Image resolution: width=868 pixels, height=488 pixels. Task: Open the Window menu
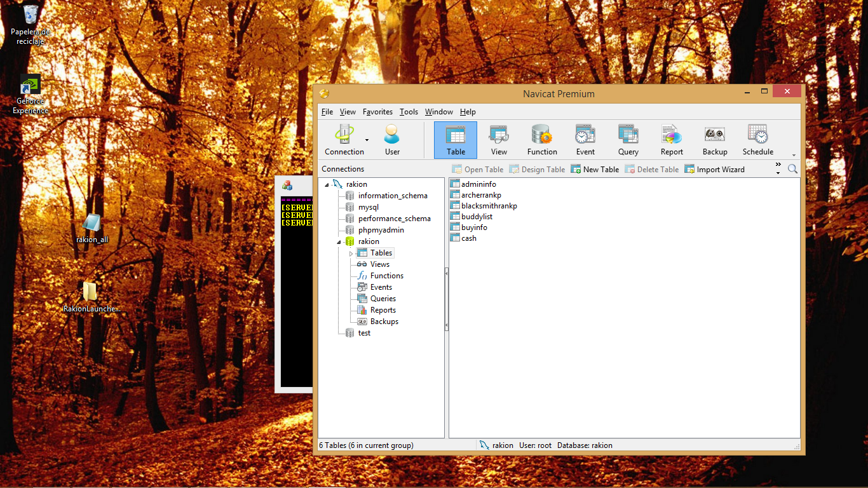(439, 112)
